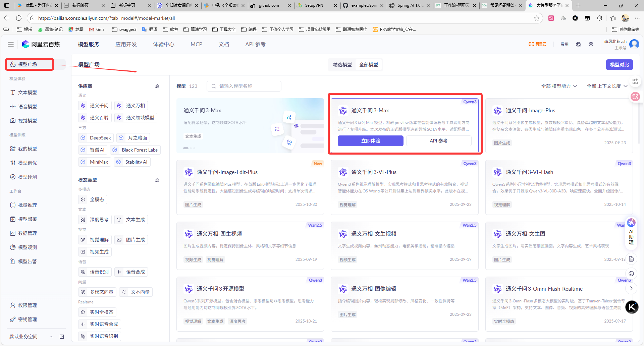Viewport: 644px width, 346px height.
Task: Lock the 供应商 filter section
Action: 157,86
